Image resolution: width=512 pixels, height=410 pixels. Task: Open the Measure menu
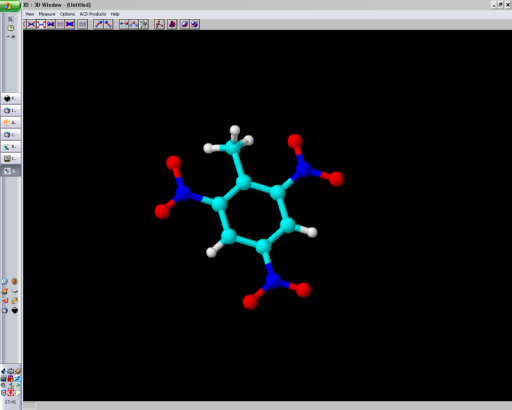47,14
